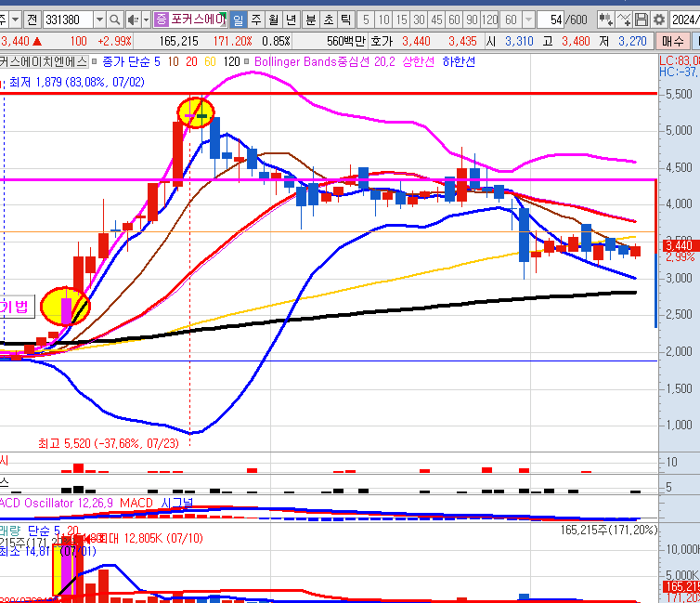This screenshot has width=700, height=603.
Task: Click the purple 증 badge icon
Action: click(162, 20)
